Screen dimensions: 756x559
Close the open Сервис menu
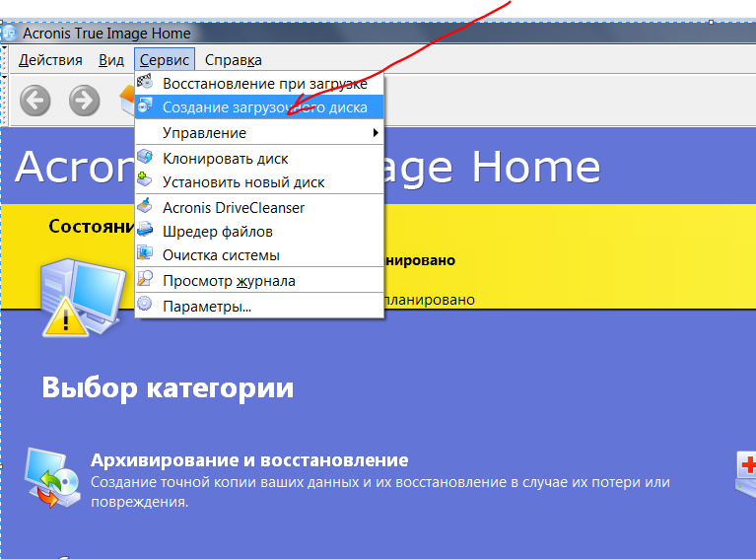click(165, 60)
